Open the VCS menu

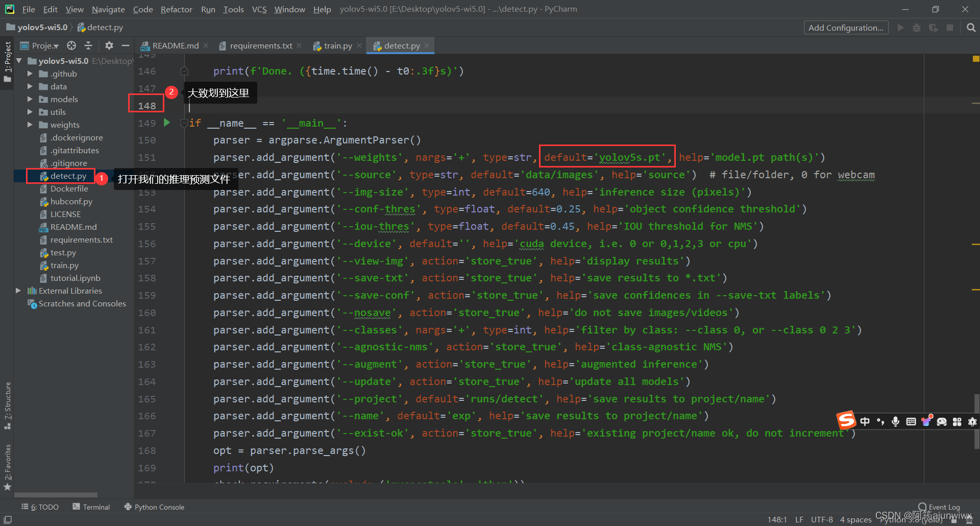point(259,9)
